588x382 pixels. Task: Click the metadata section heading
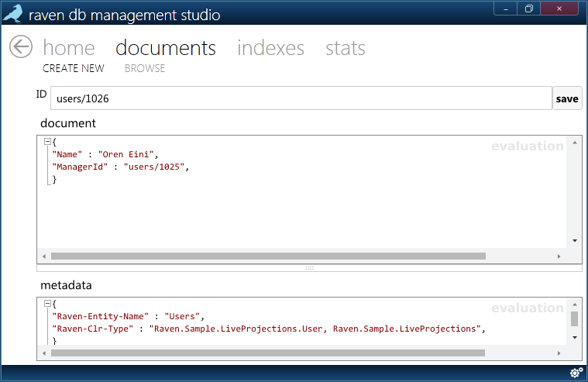pyautogui.click(x=66, y=285)
